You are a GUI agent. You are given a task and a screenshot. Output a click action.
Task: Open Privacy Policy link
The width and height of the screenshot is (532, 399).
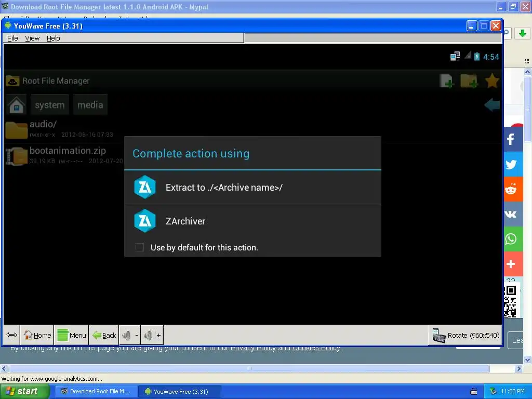pyautogui.click(x=253, y=348)
